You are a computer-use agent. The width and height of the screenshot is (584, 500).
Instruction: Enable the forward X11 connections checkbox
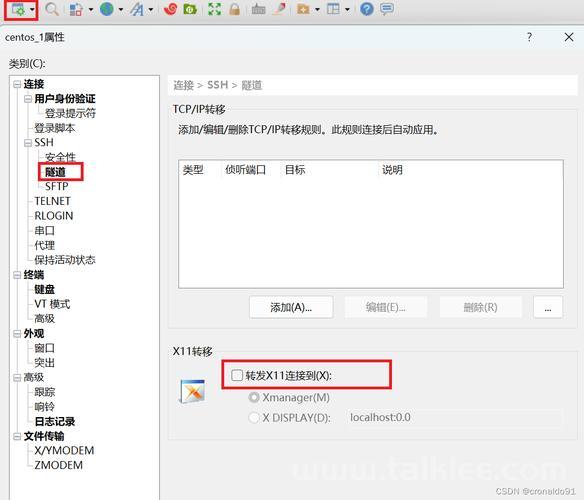[x=237, y=375]
